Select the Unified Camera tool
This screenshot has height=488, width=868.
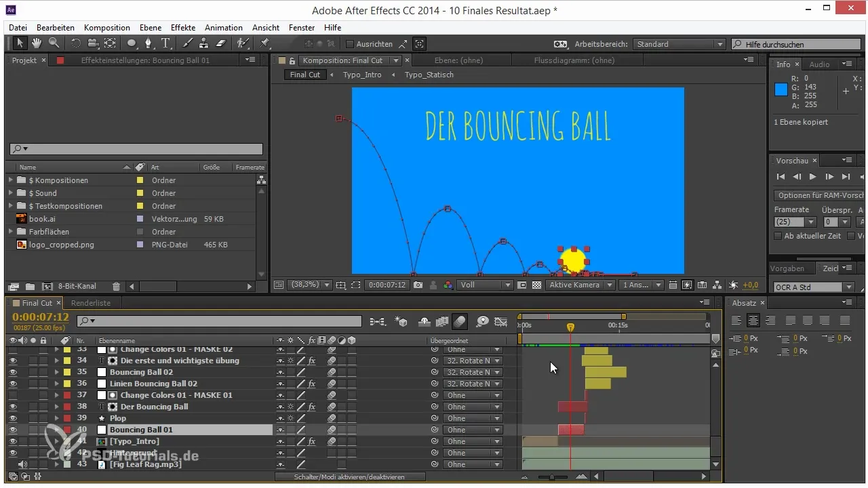coord(92,43)
